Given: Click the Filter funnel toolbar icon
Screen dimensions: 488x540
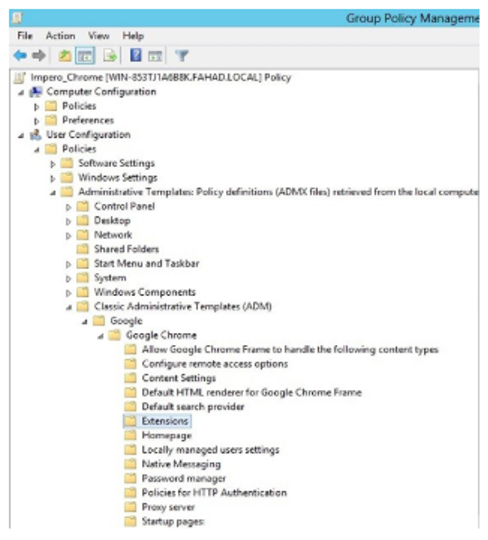Looking at the screenshot, I should 182,55.
